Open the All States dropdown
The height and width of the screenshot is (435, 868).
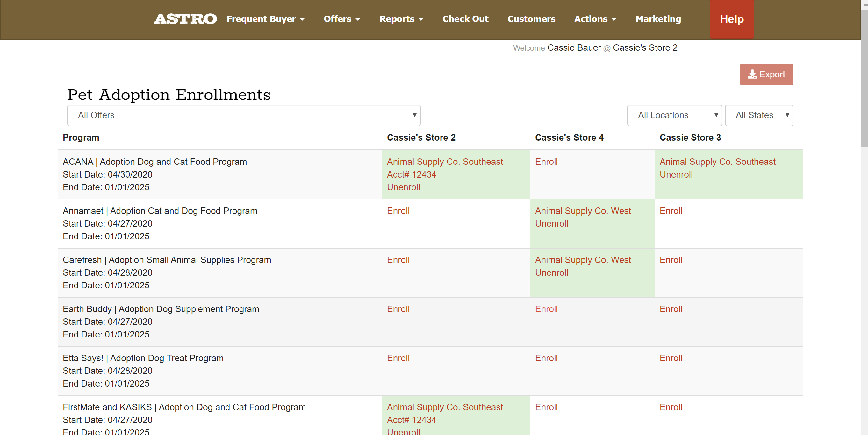click(759, 115)
